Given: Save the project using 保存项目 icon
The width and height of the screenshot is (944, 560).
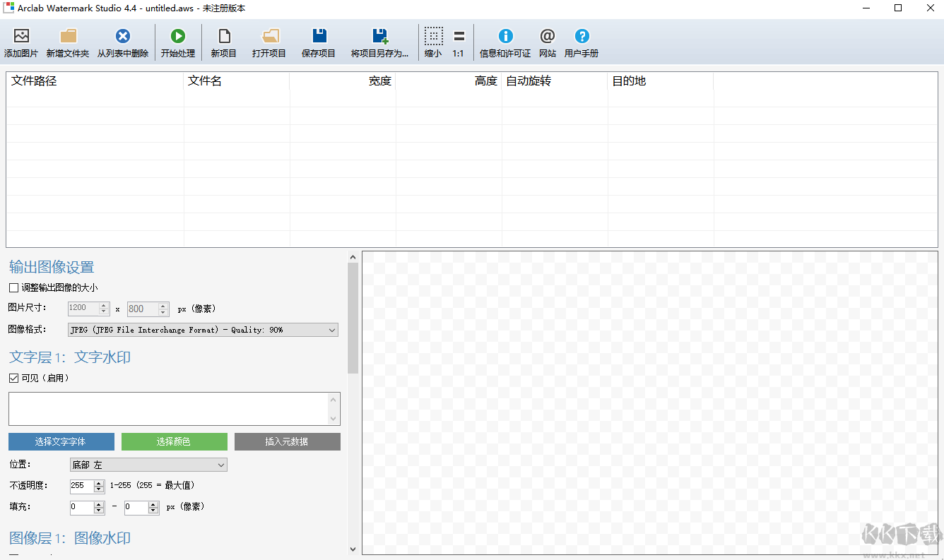Looking at the screenshot, I should pyautogui.click(x=319, y=37).
